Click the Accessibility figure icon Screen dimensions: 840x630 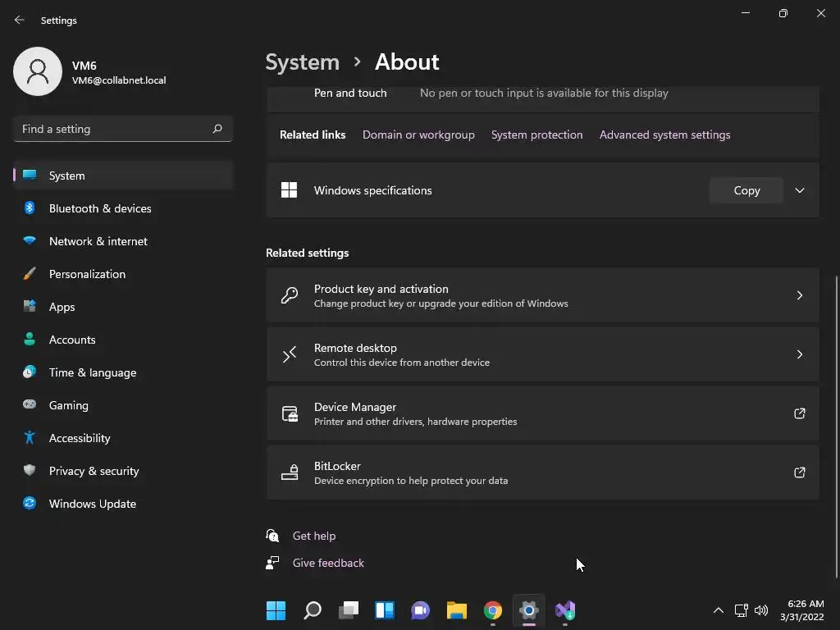pos(30,438)
